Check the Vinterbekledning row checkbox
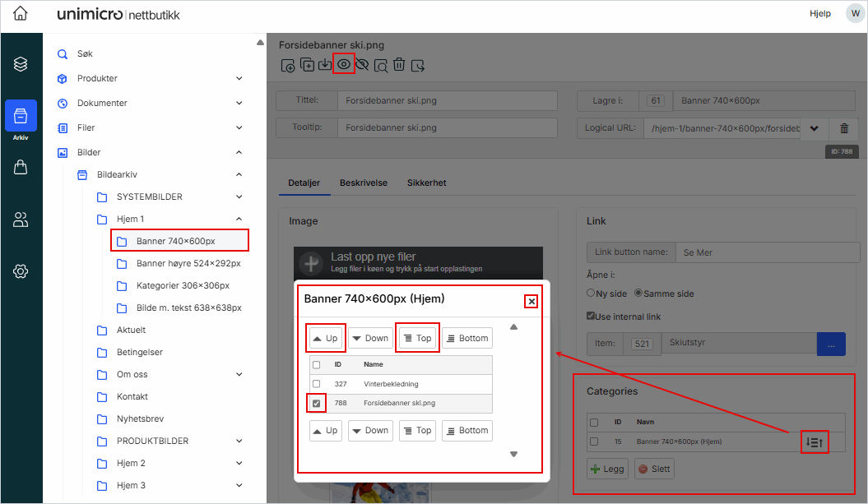868x504 pixels. click(317, 384)
